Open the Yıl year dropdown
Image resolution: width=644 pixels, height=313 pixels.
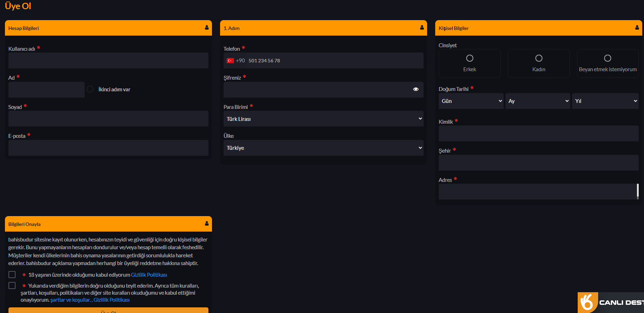pyautogui.click(x=605, y=101)
